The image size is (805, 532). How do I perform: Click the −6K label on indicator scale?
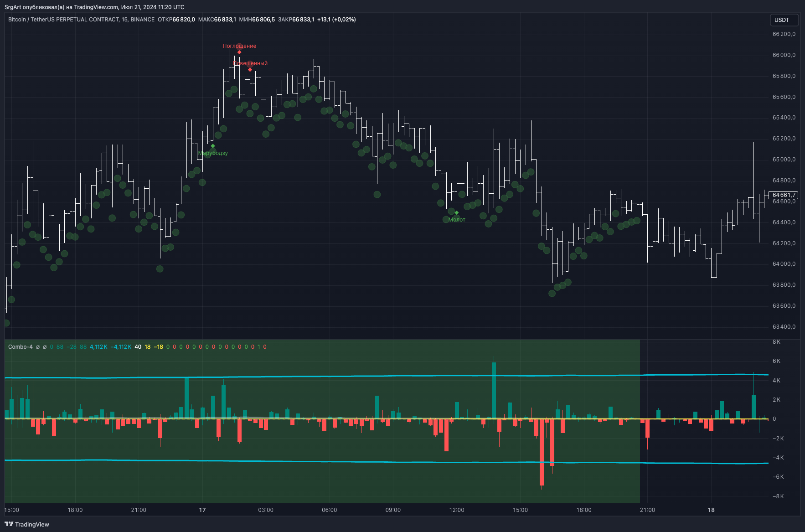coord(778,477)
